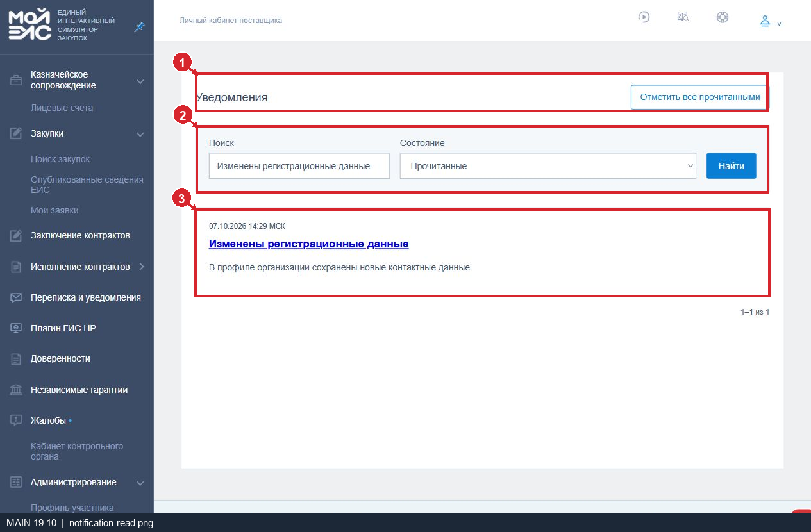Open Опубликованные сведения ЕИС
This screenshot has width=811, height=532.
pyautogui.click(x=87, y=185)
